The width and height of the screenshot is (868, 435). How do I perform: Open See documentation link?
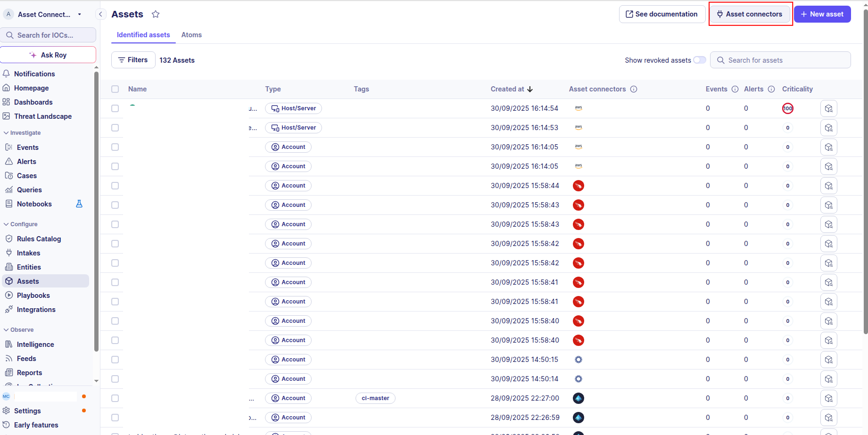(x=662, y=14)
